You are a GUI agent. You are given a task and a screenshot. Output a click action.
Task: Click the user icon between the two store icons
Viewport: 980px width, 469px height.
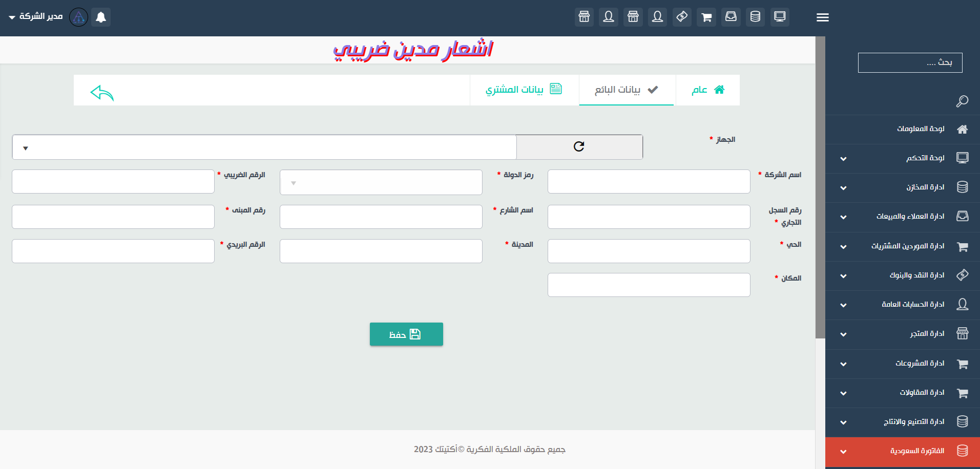click(x=609, y=17)
